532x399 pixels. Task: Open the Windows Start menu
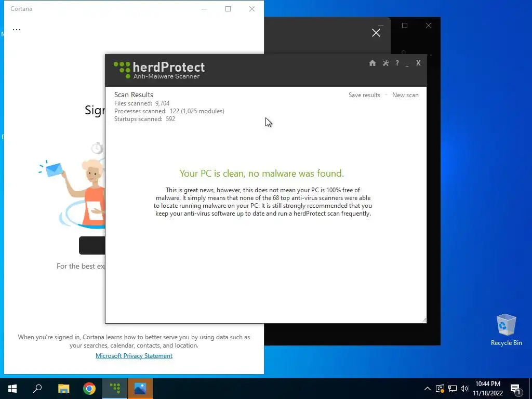coord(12,389)
